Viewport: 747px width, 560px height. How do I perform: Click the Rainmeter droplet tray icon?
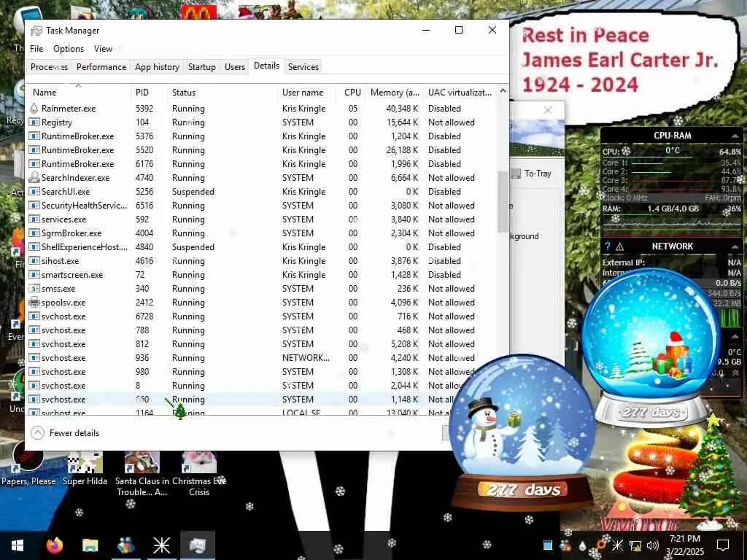[x=582, y=545]
